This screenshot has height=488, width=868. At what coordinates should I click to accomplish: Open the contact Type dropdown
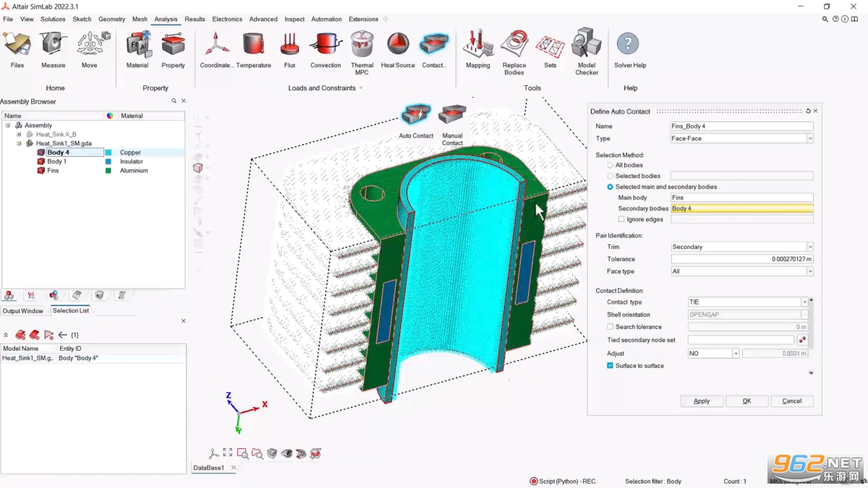809,139
